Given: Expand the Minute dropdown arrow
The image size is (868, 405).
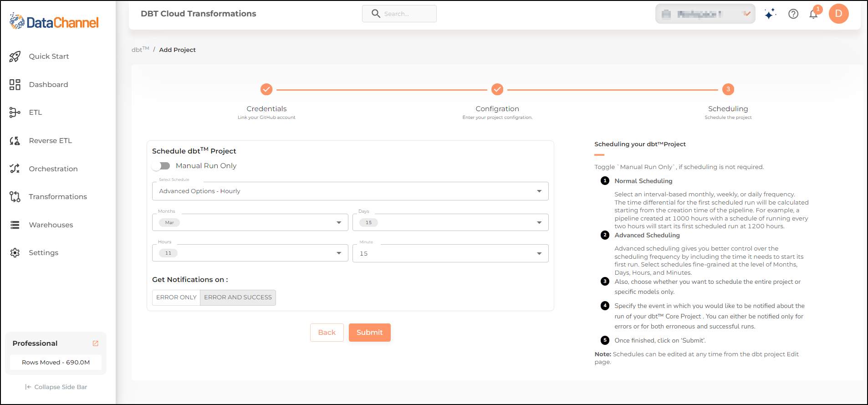Looking at the screenshot, I should 539,254.
